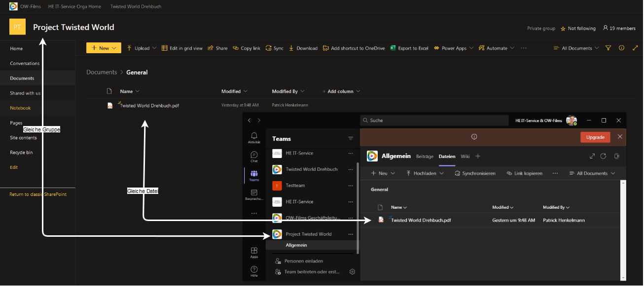This screenshot has height=286, width=644.
Task: Switch to the Beiträge tab
Action: click(x=425, y=157)
